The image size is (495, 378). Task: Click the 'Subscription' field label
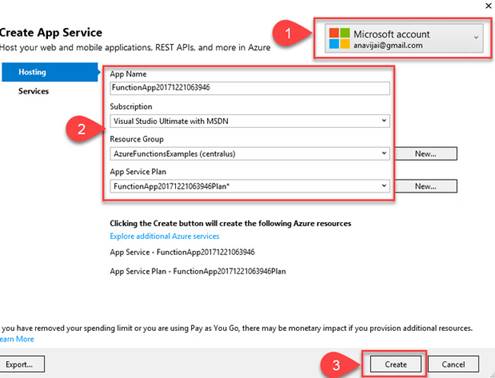coord(131,107)
